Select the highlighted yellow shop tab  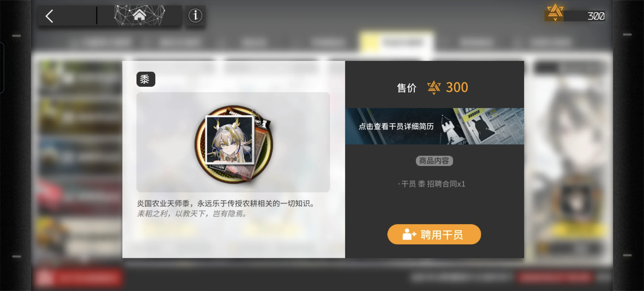click(396, 43)
